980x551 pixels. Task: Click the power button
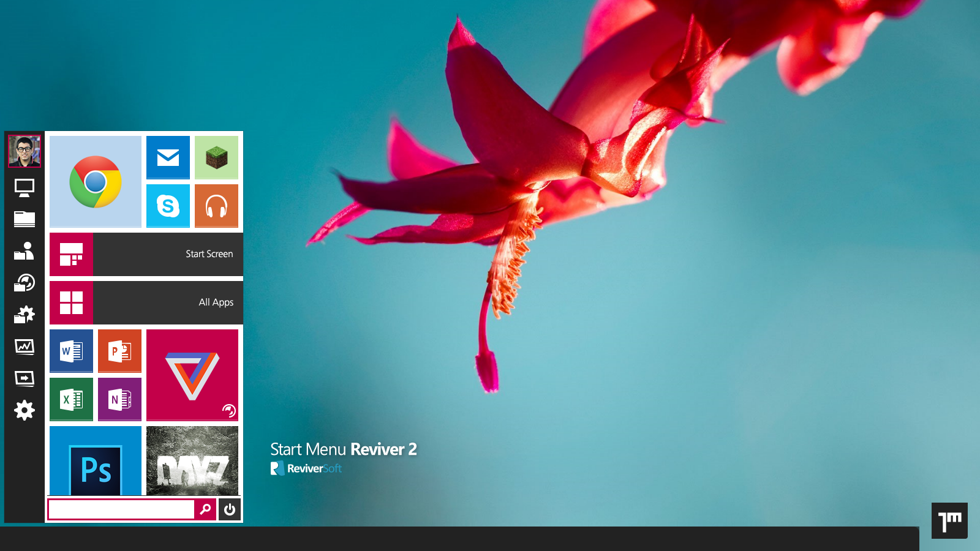(x=230, y=509)
